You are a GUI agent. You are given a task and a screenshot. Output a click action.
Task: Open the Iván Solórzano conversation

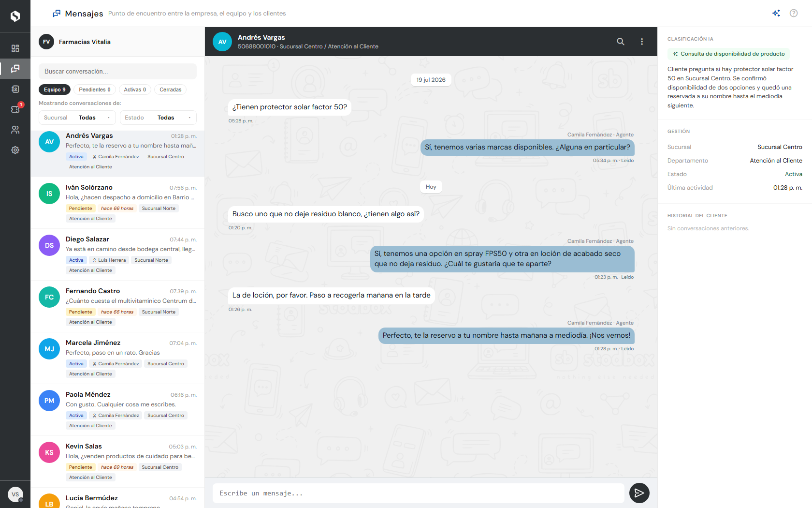coord(117,203)
